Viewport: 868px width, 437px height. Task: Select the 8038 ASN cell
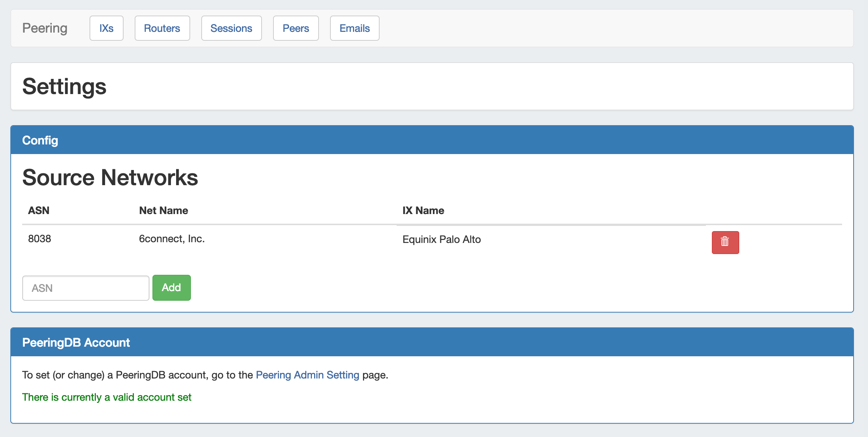[x=40, y=238]
